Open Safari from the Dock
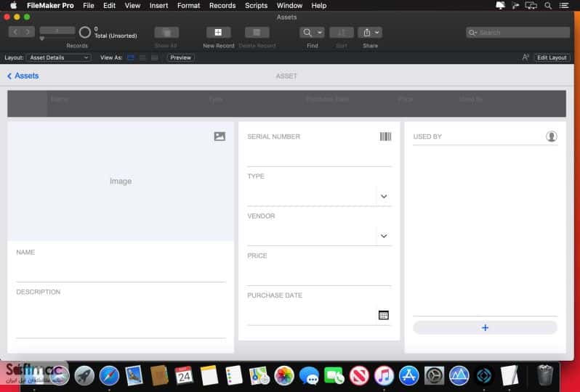This screenshot has height=392, width=580. tap(109, 376)
